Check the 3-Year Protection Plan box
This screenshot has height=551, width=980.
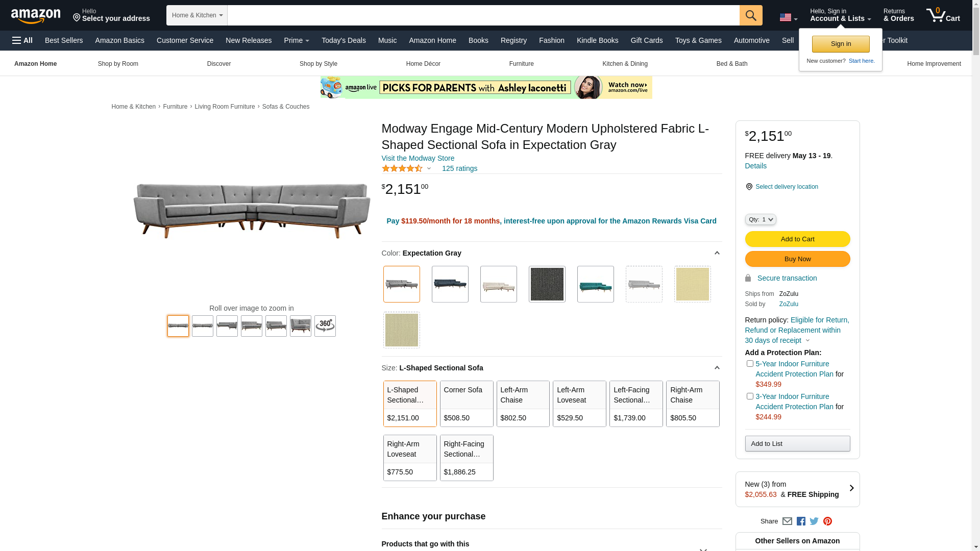click(x=750, y=396)
